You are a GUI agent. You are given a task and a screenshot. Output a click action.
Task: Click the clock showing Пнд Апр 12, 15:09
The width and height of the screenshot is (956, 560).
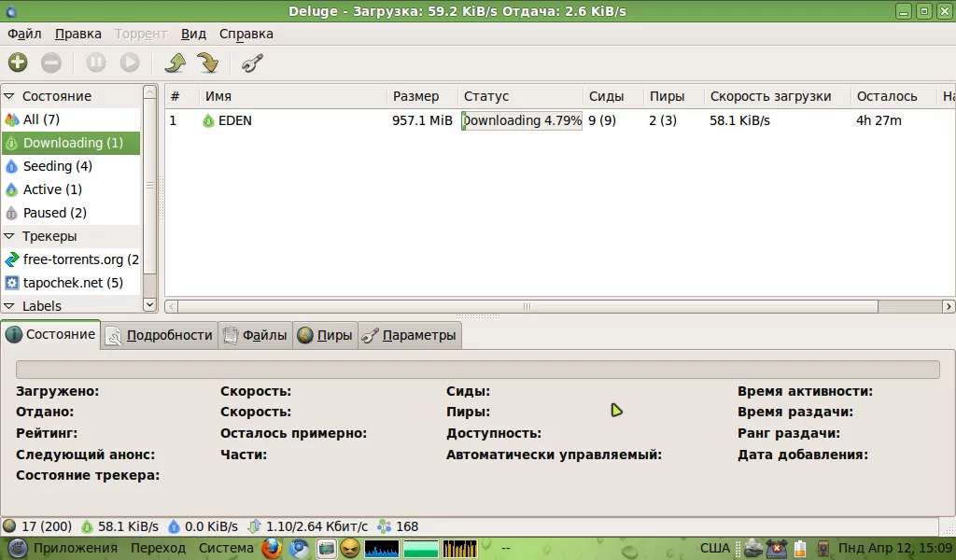coord(895,549)
